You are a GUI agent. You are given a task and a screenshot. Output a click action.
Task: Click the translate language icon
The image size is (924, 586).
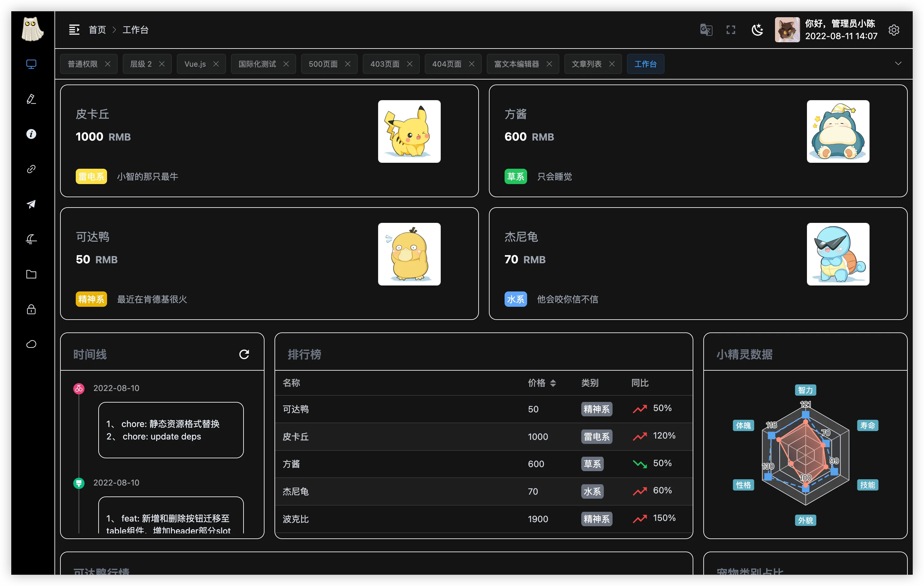pyautogui.click(x=706, y=30)
